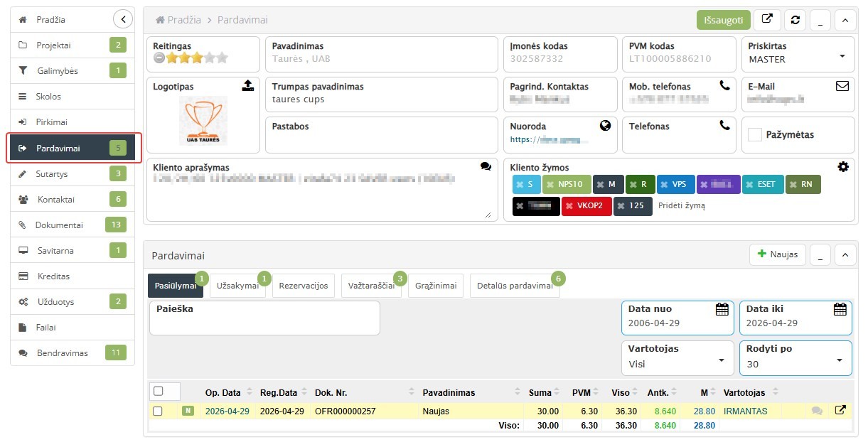Open the Rodyti po 30 dropdown
The width and height of the screenshot is (868, 447).
795,357
